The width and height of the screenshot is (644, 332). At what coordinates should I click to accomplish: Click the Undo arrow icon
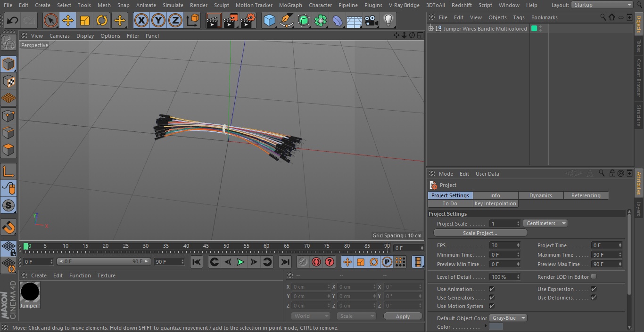coord(13,20)
